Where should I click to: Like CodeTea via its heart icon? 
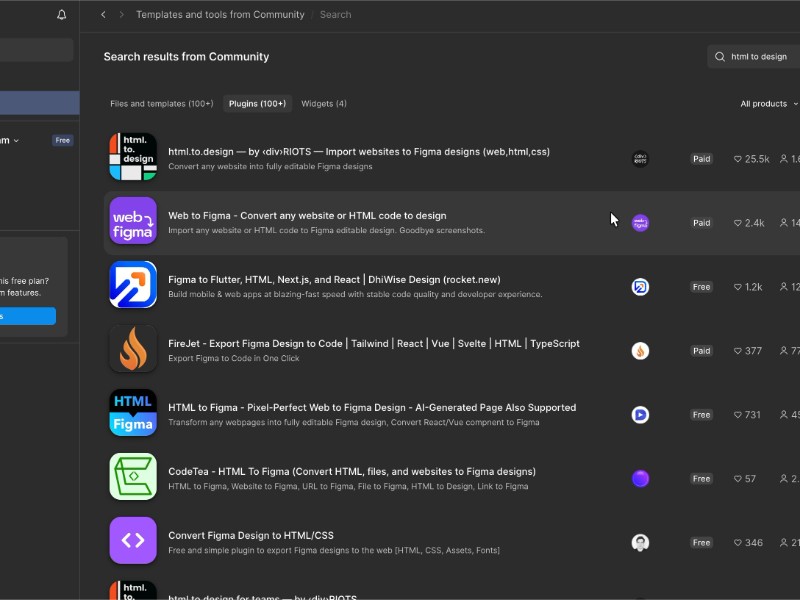pos(738,479)
